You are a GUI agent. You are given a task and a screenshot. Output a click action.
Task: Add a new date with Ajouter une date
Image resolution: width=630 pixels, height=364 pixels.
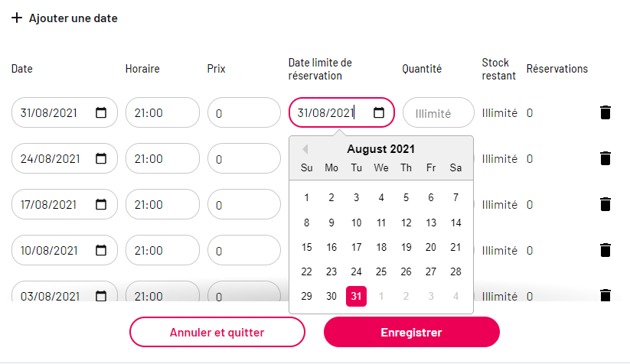click(x=64, y=18)
